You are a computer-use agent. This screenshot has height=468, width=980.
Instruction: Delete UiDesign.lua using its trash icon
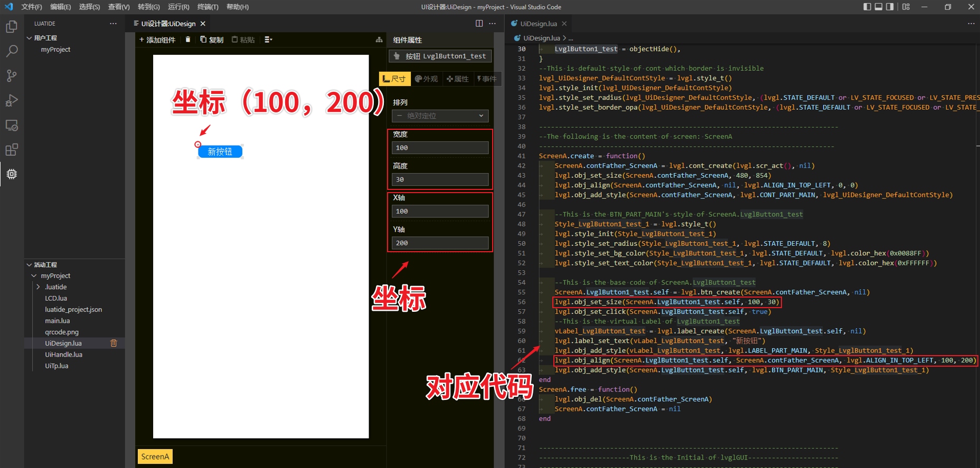point(114,343)
